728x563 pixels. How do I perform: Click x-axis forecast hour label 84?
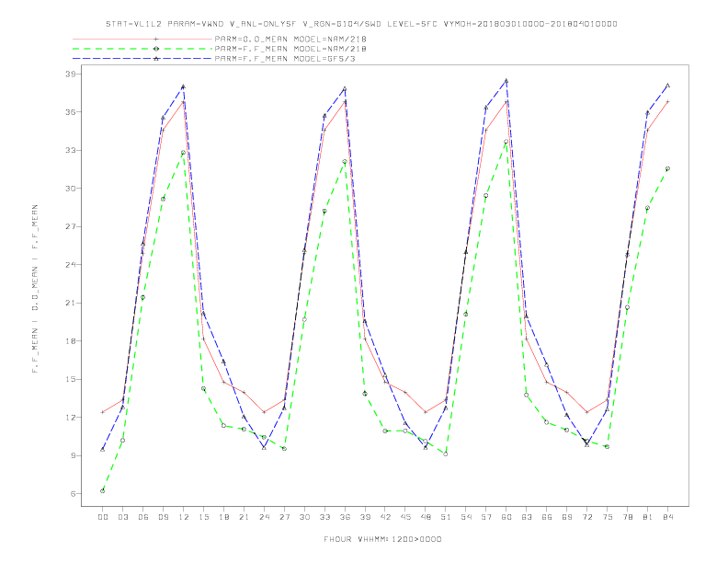pos(668,517)
